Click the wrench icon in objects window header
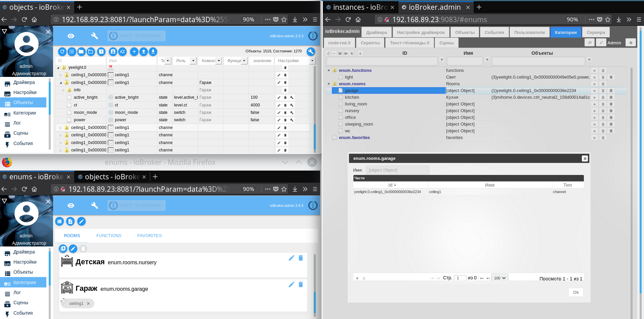 [x=95, y=36]
